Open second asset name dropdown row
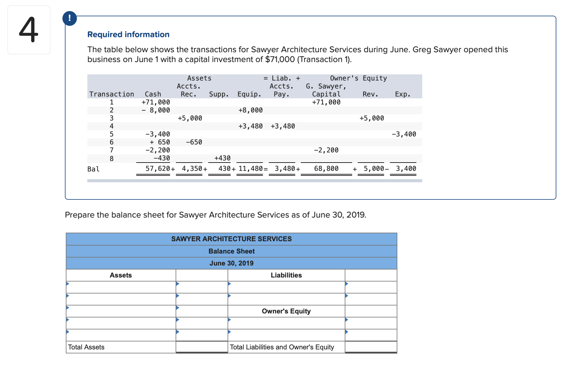Screen dimensions: 588x370 pos(121,299)
